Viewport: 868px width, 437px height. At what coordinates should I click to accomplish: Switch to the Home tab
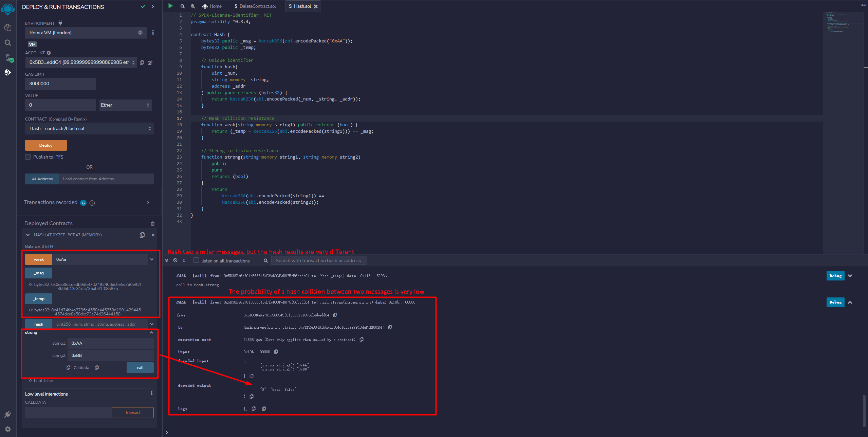[x=212, y=6]
